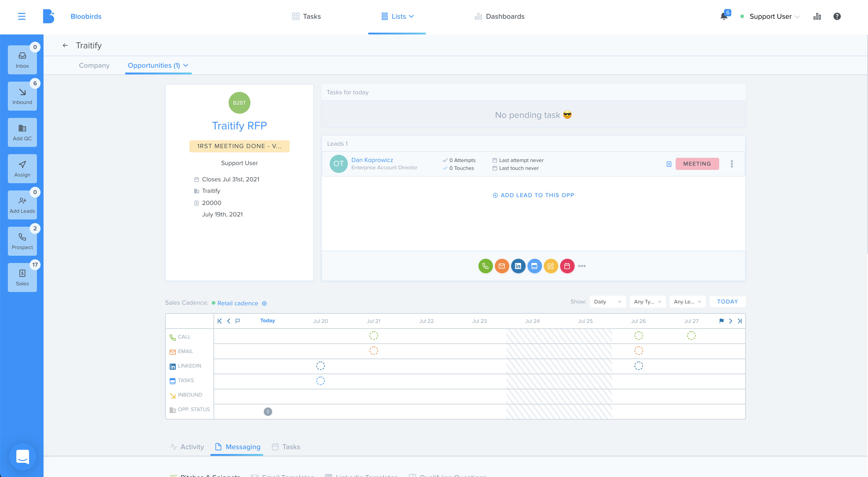Open the chat widget bubble
The image size is (868, 477).
pyautogui.click(x=23, y=456)
